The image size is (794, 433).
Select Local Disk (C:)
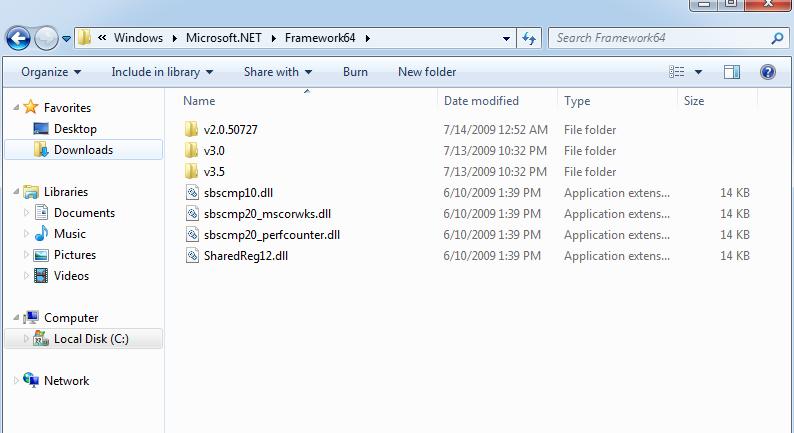coord(91,339)
